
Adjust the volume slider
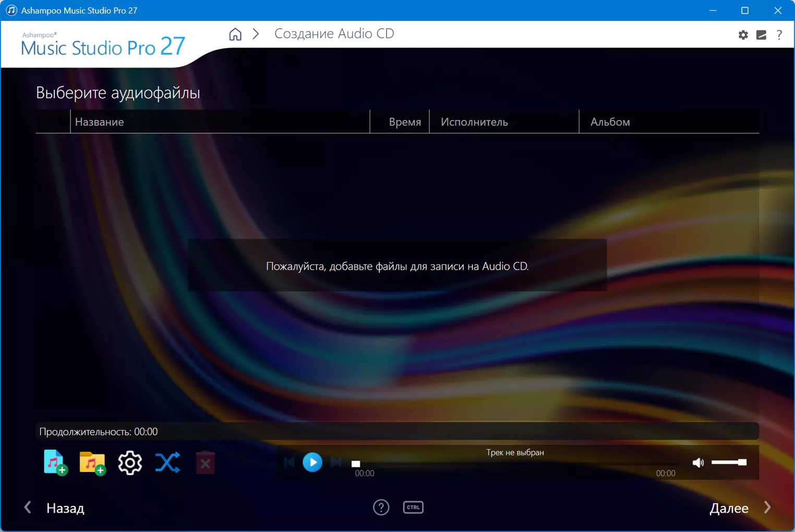point(729,463)
